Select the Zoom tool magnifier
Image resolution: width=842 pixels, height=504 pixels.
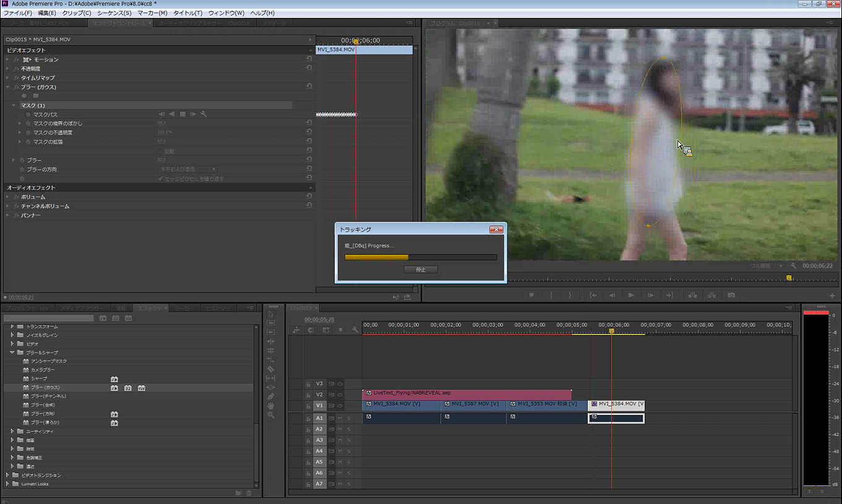tap(270, 415)
